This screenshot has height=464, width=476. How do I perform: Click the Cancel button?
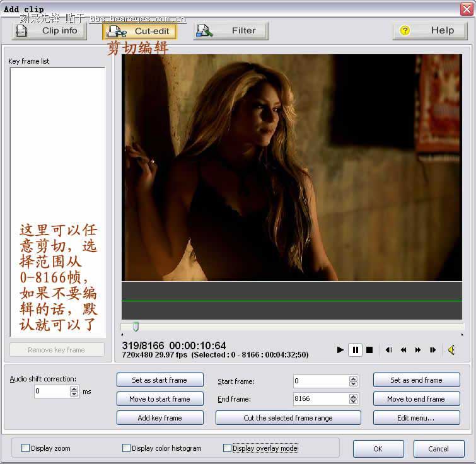[439, 448]
